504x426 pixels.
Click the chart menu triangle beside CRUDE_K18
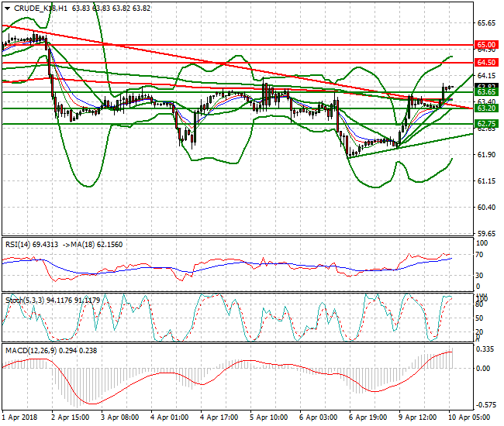pos(7,9)
